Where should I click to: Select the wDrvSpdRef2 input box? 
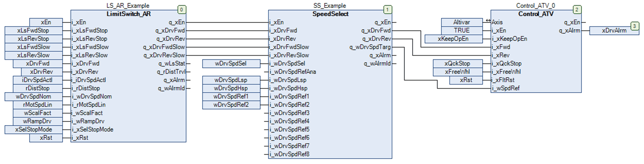pyautogui.click(x=231, y=105)
